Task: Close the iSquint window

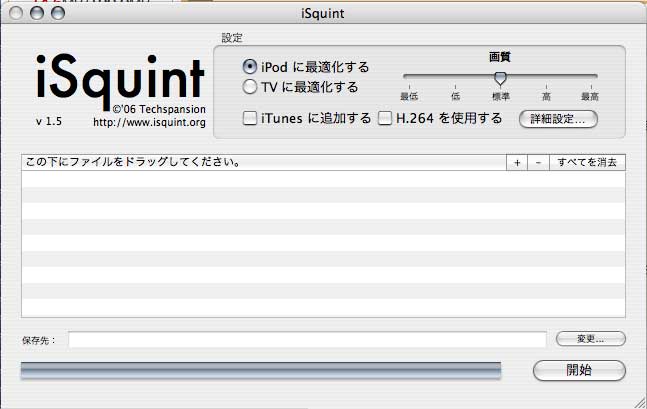Action: coord(16,13)
